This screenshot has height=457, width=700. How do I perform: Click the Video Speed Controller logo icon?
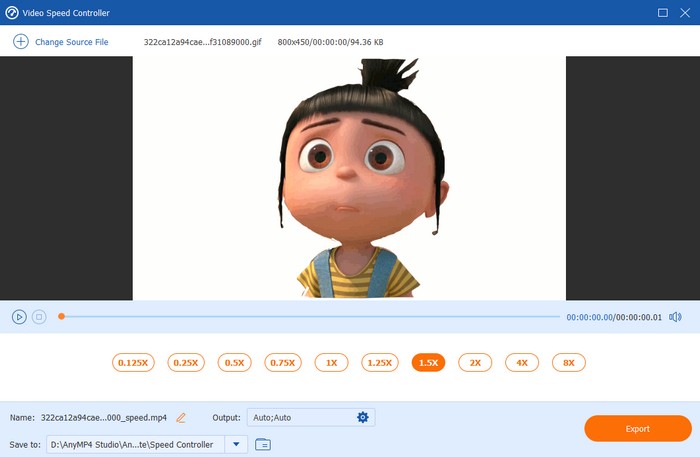[x=12, y=12]
